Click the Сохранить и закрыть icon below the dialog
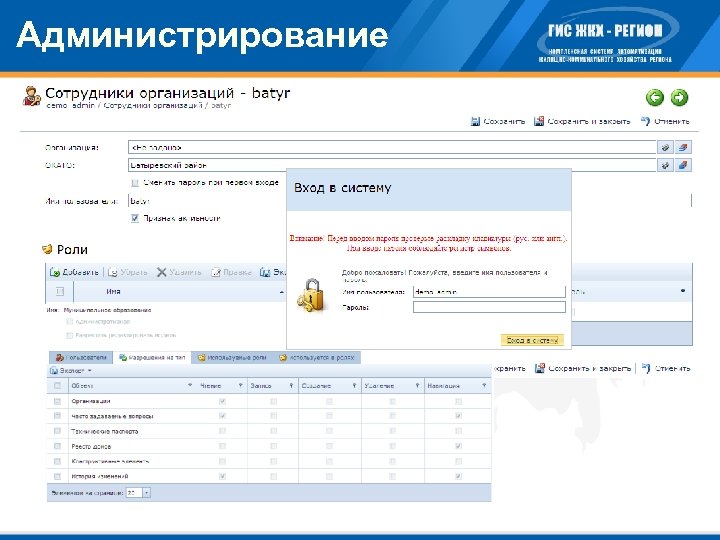 [540, 368]
